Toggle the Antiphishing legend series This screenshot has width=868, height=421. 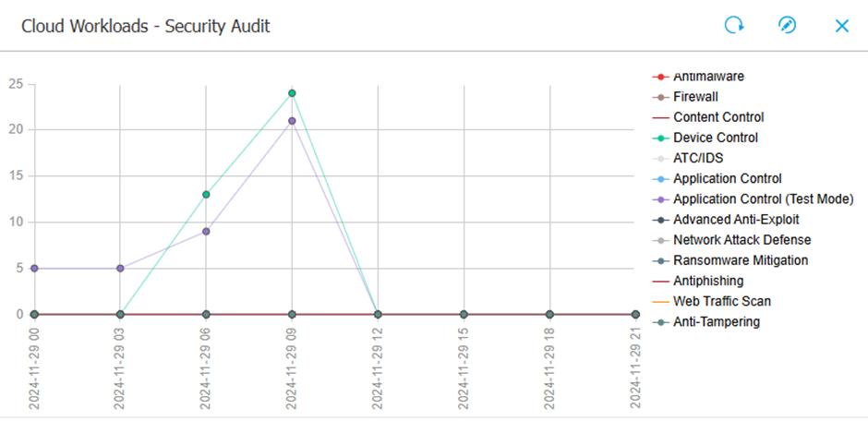click(x=708, y=281)
